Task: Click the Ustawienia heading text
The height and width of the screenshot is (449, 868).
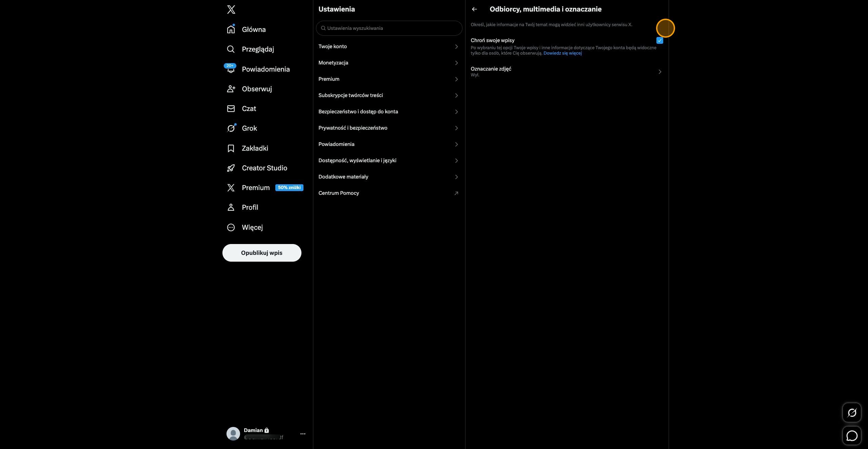Action: pos(337,9)
